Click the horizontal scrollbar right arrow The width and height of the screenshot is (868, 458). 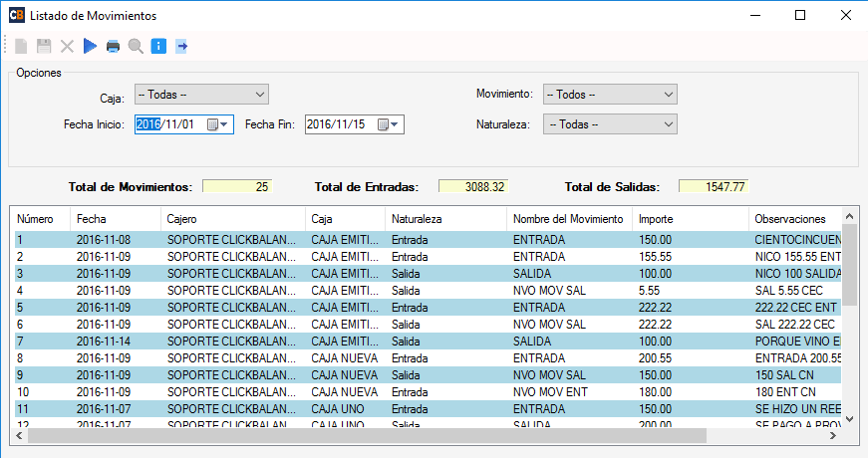[833, 436]
